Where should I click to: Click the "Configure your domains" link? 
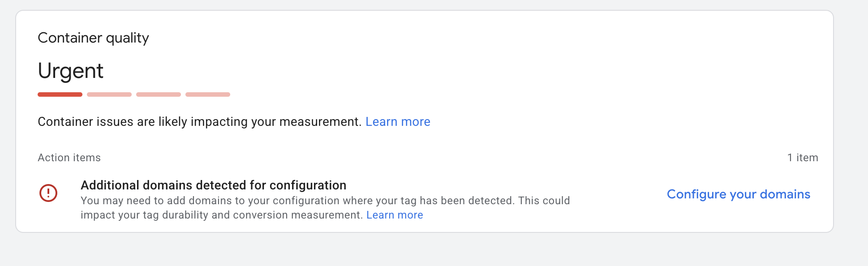pyautogui.click(x=738, y=194)
